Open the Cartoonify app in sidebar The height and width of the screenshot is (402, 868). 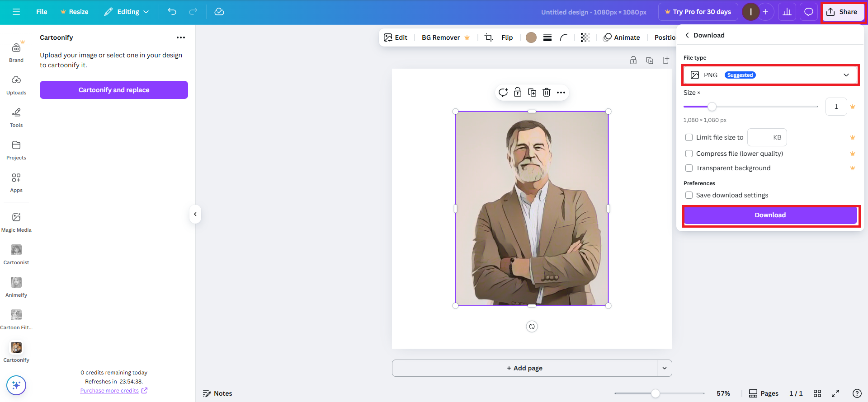16,352
